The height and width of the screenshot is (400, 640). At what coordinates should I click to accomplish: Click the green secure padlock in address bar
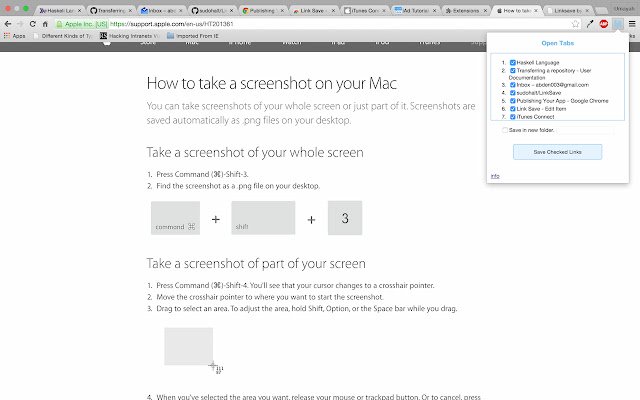59,24
